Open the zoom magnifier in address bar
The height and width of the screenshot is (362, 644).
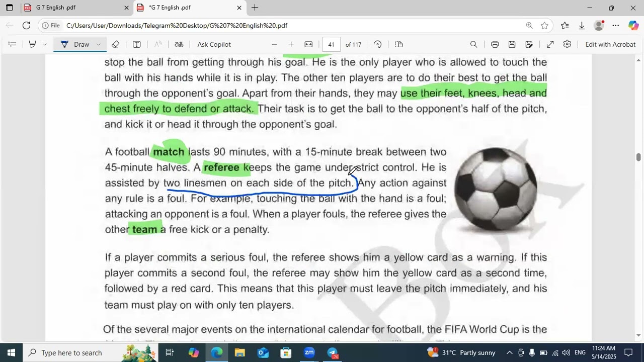click(529, 26)
